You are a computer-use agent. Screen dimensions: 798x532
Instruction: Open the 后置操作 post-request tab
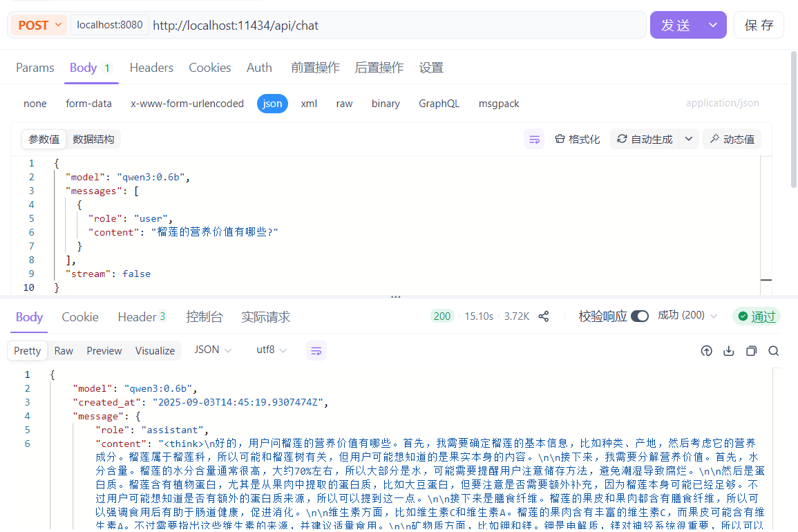click(379, 68)
